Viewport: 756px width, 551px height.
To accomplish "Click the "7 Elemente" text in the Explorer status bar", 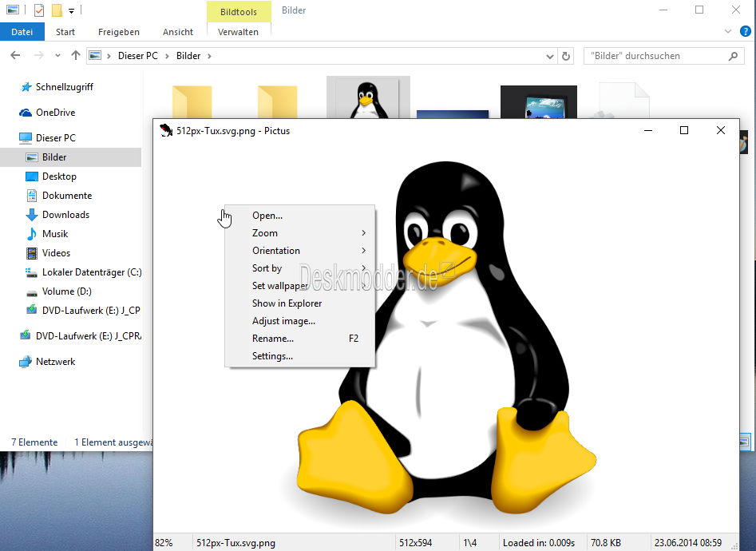I will pyautogui.click(x=34, y=442).
